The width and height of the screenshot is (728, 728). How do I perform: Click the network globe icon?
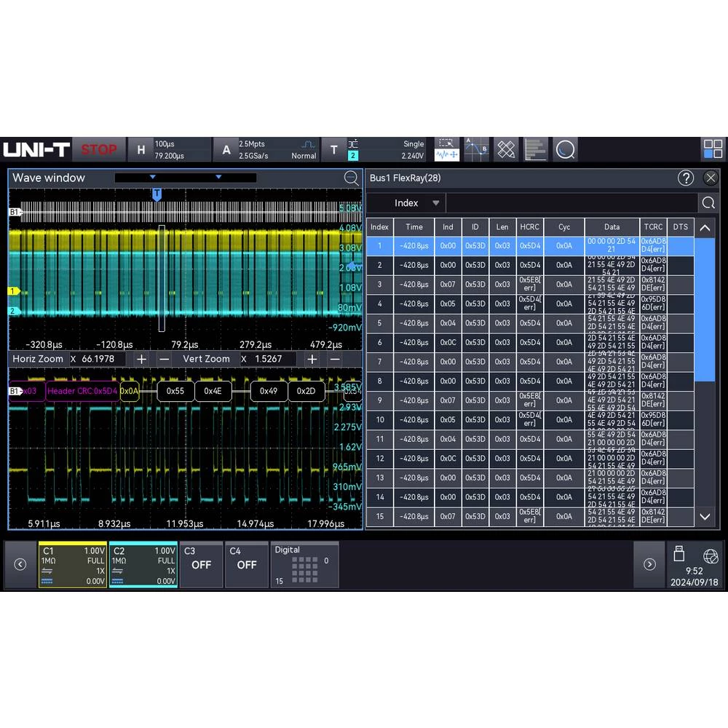711,555
